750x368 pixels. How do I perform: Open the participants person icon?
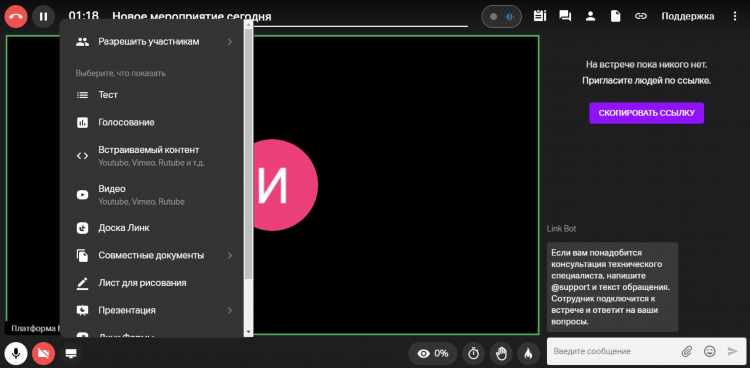pos(590,16)
